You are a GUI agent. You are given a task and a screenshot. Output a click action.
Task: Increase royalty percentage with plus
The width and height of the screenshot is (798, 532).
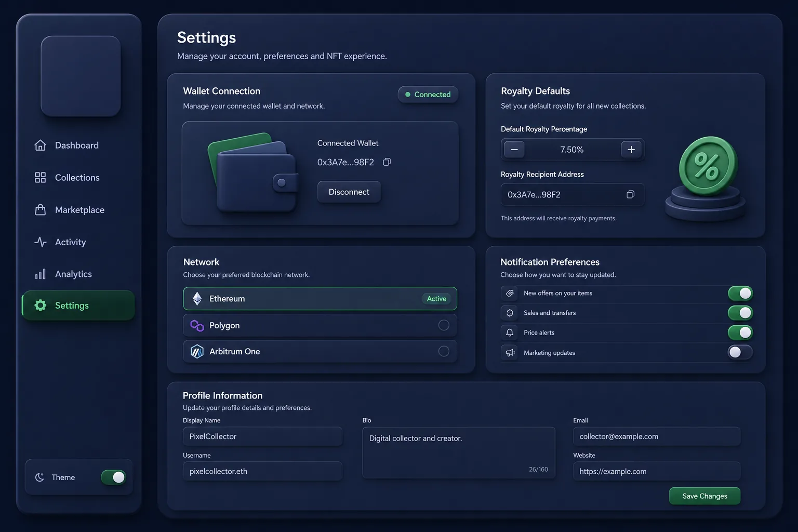point(631,150)
